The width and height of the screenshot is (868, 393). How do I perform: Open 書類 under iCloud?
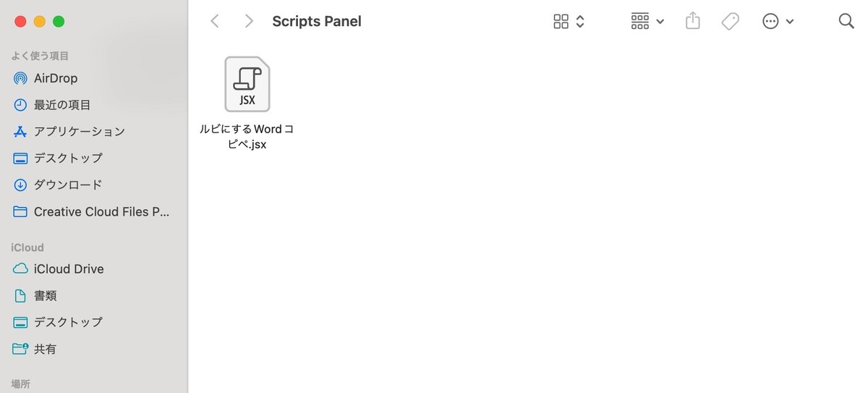pos(45,295)
